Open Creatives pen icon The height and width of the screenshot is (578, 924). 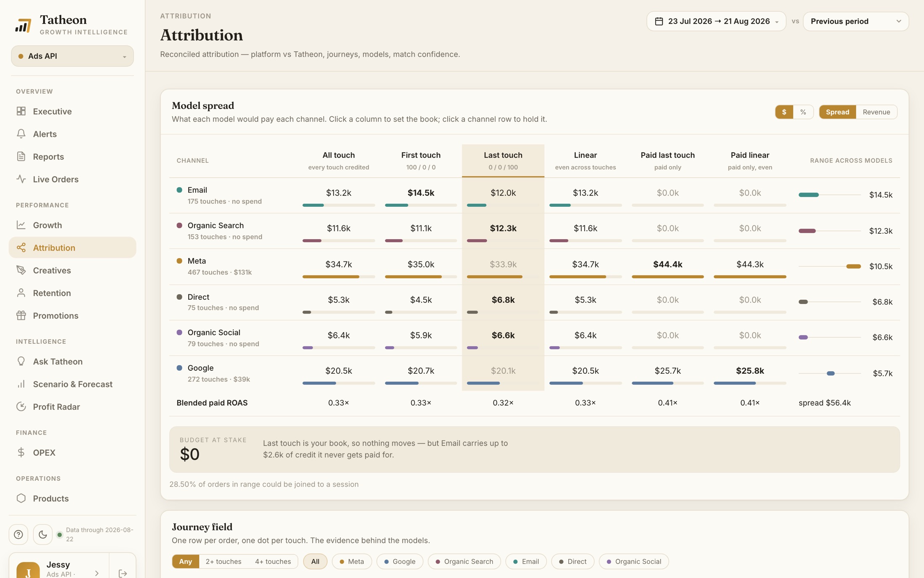[x=21, y=270]
